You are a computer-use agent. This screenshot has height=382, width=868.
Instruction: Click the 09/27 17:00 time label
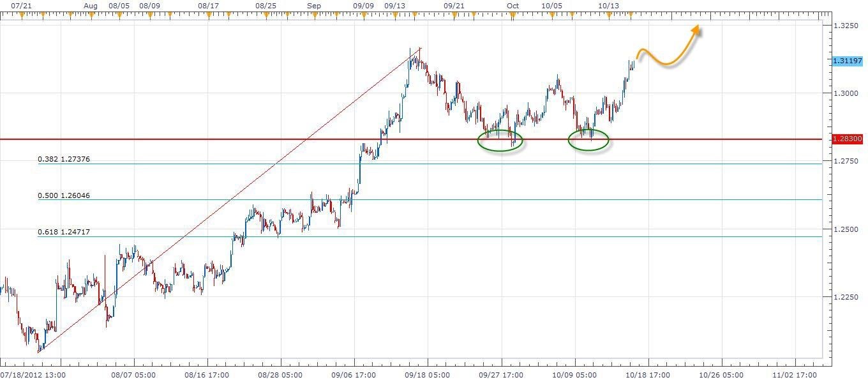coord(502,375)
